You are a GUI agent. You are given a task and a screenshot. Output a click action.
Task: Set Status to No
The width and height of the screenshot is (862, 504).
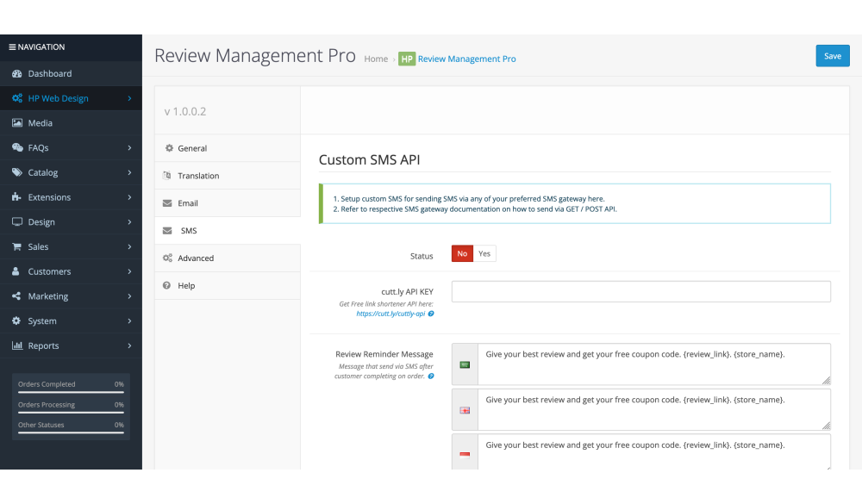462,254
